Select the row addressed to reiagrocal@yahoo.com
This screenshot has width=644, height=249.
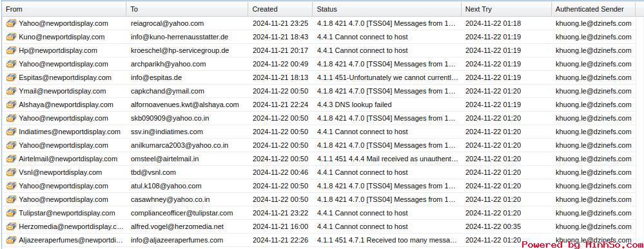(x=318, y=23)
